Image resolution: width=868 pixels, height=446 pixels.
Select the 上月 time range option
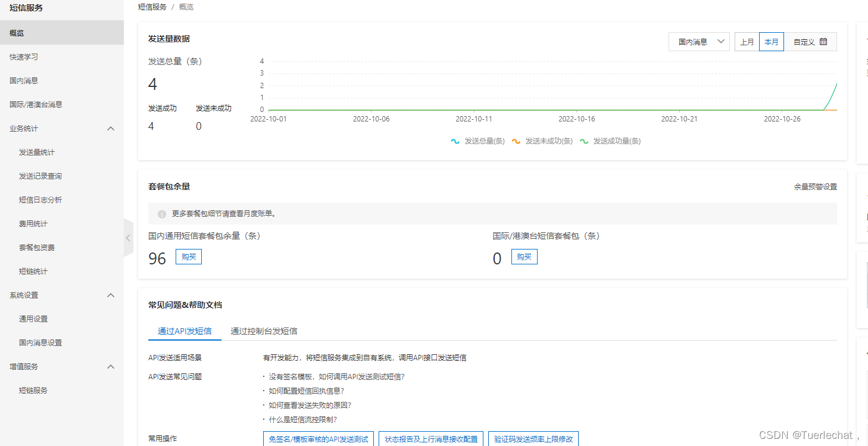pyautogui.click(x=747, y=42)
